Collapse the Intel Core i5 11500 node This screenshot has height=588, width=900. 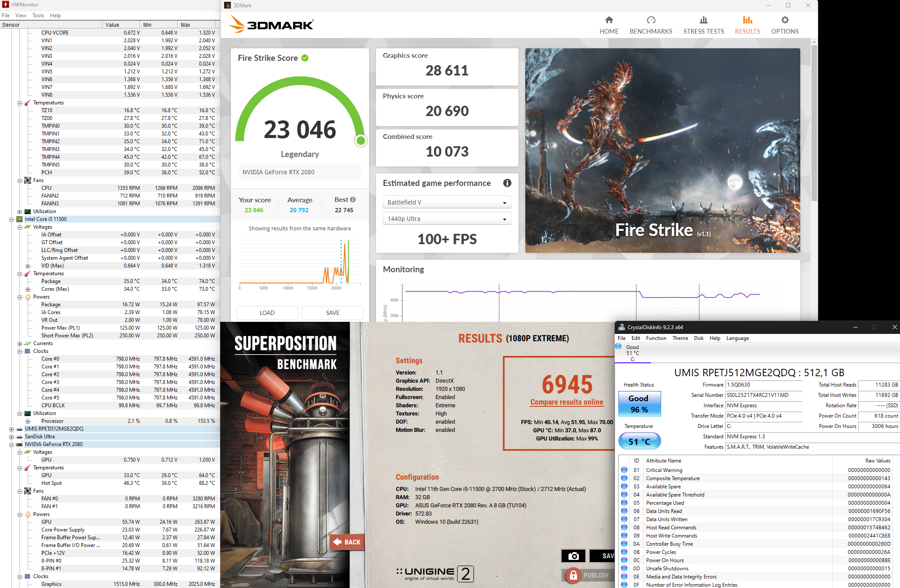[12, 219]
